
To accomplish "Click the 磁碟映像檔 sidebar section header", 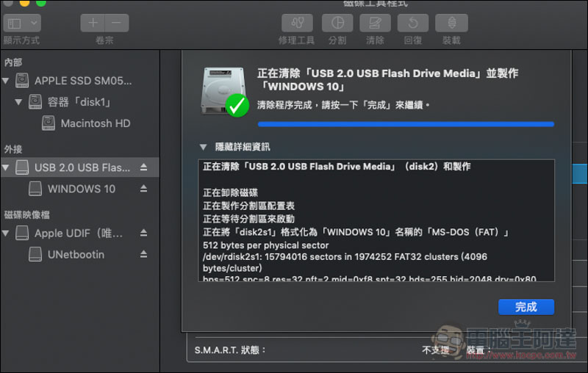I will click(26, 215).
